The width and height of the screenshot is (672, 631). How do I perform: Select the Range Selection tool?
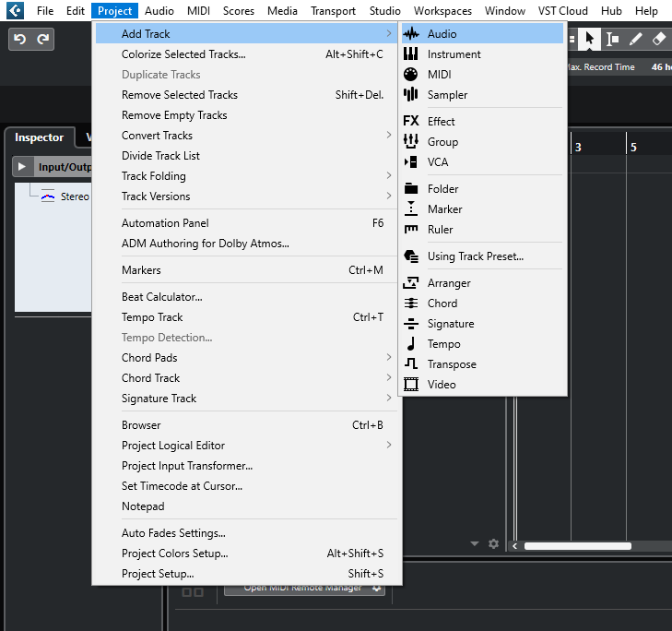click(x=612, y=40)
